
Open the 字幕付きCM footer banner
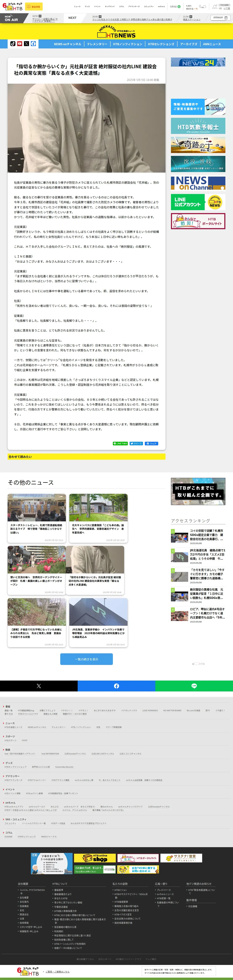tap(52, 864)
